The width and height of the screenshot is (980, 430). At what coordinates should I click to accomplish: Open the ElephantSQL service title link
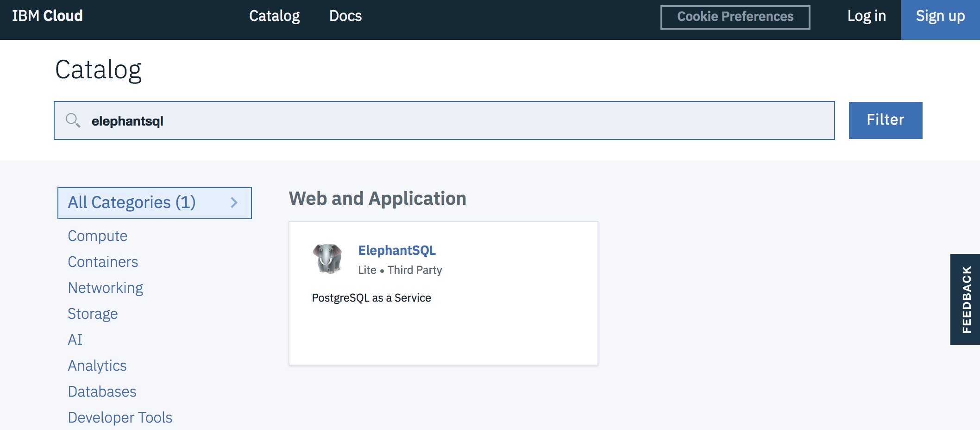[397, 250]
